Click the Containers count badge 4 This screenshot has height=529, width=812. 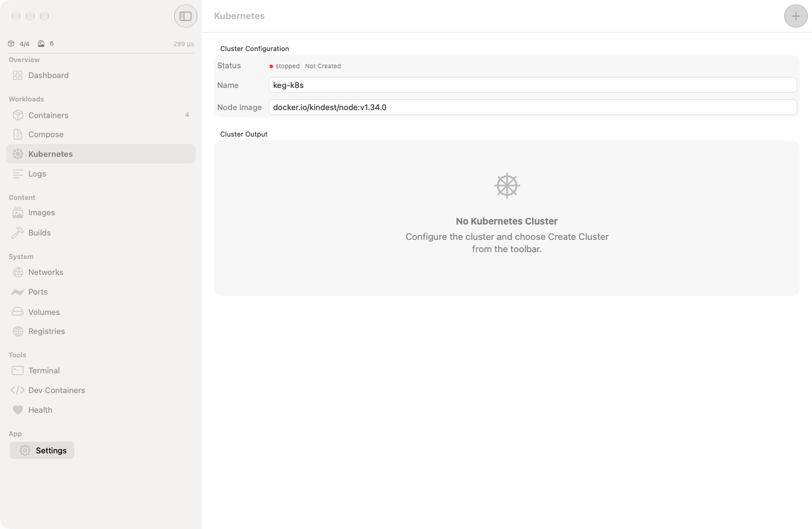click(187, 115)
